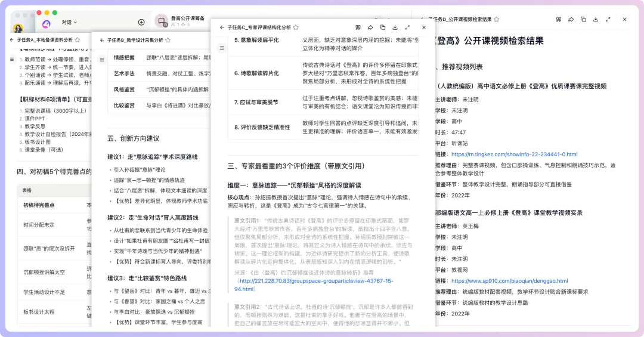Select the 表格 label in 子任务A panel
This screenshot has height=337, width=644.
pyautogui.click(x=27, y=190)
